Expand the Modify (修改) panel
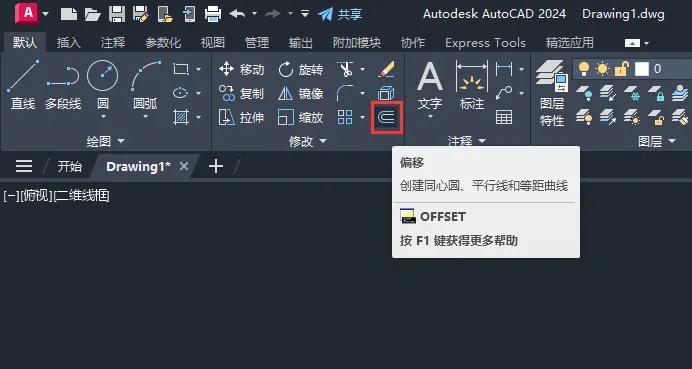 point(308,141)
